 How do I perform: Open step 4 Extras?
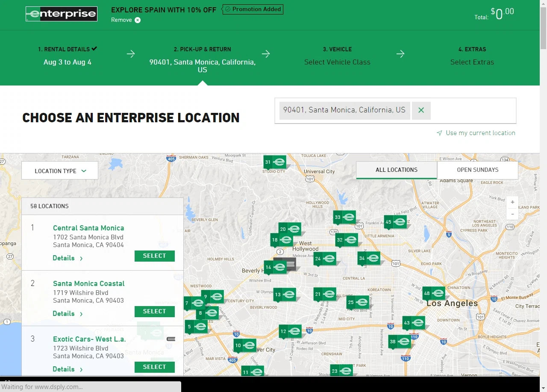(472, 56)
